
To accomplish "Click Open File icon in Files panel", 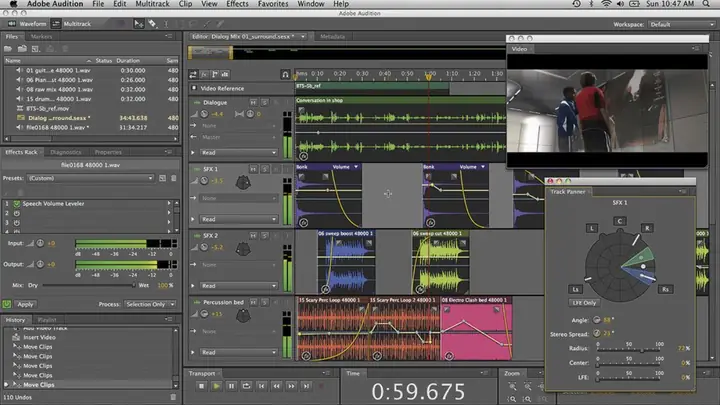I will pyautogui.click(x=8, y=49).
